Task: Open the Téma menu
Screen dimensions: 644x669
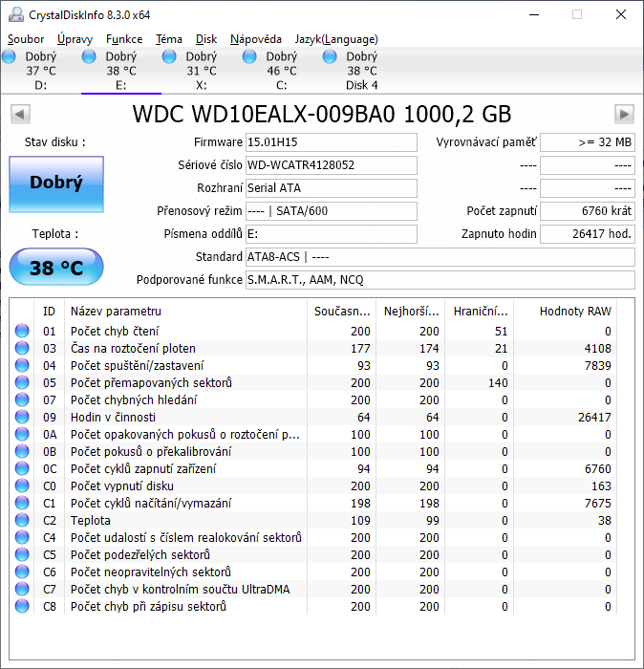Action: tap(169, 39)
